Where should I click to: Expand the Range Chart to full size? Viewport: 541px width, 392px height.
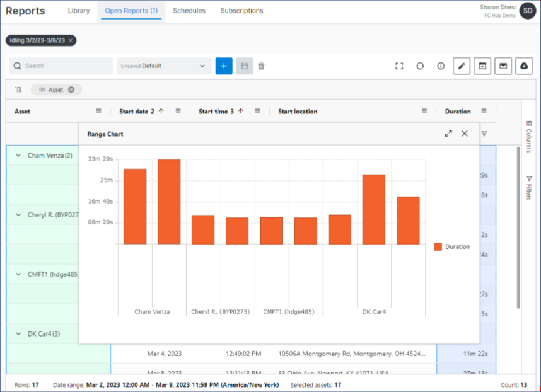(x=448, y=134)
